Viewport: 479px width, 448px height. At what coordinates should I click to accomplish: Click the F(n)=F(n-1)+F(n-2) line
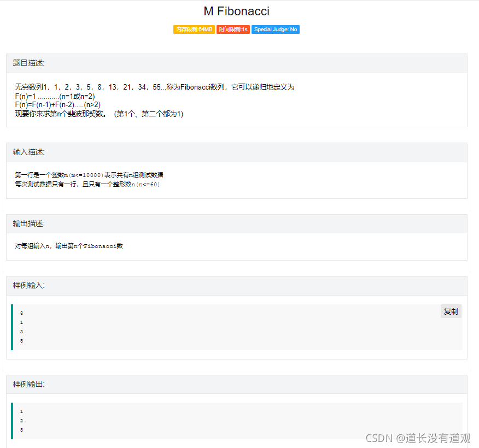coord(58,105)
